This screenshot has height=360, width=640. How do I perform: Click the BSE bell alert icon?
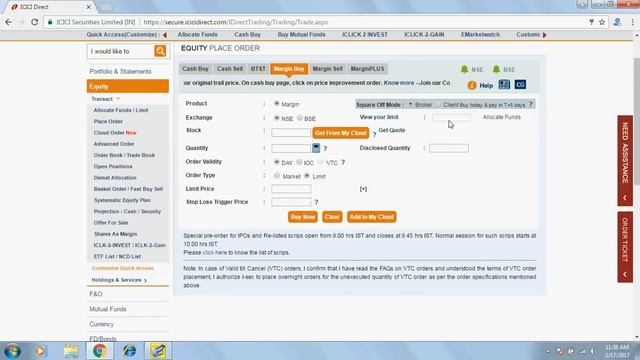coord(496,69)
